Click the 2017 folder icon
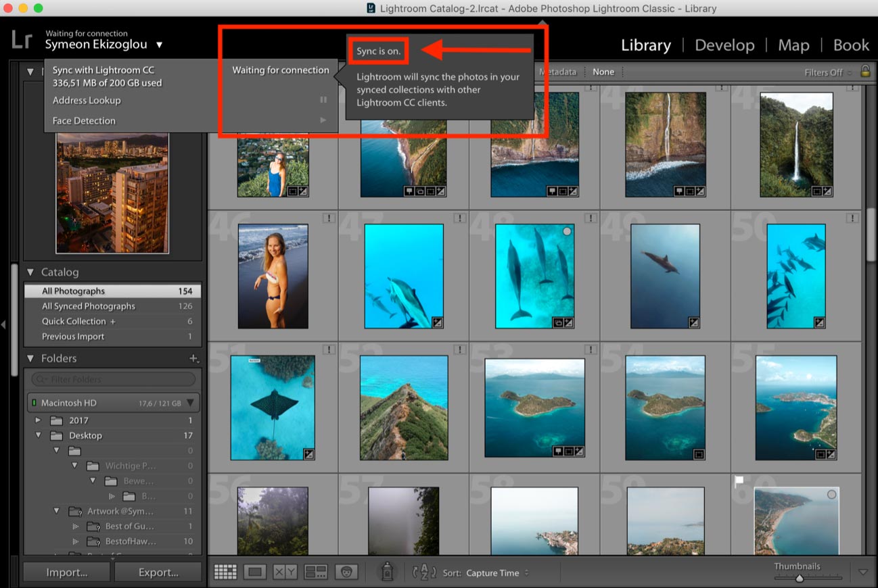The height and width of the screenshot is (588, 878). (x=57, y=420)
